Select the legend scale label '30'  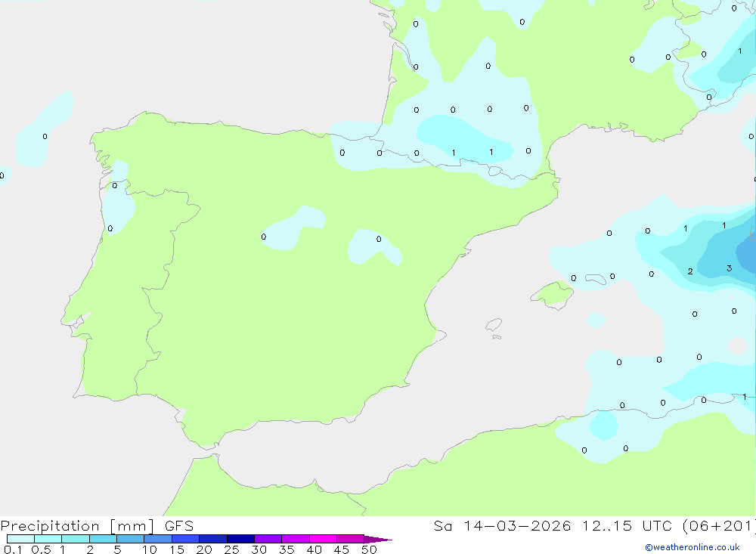coord(259,549)
